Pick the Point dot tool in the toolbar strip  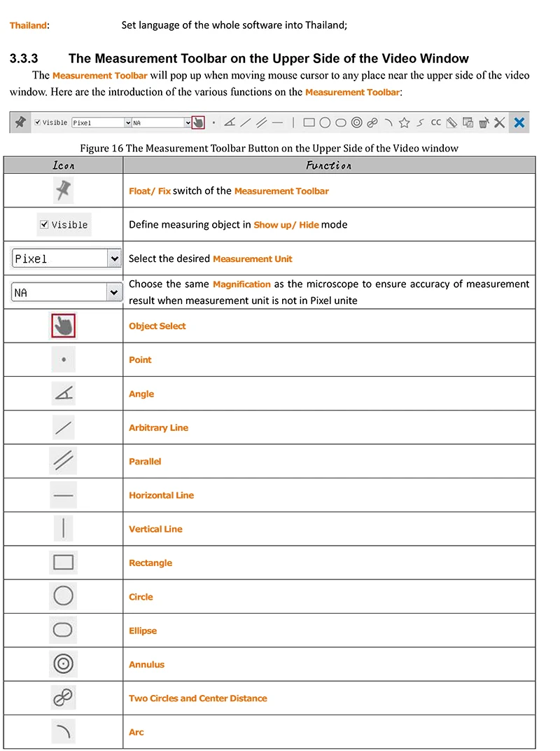(x=213, y=123)
